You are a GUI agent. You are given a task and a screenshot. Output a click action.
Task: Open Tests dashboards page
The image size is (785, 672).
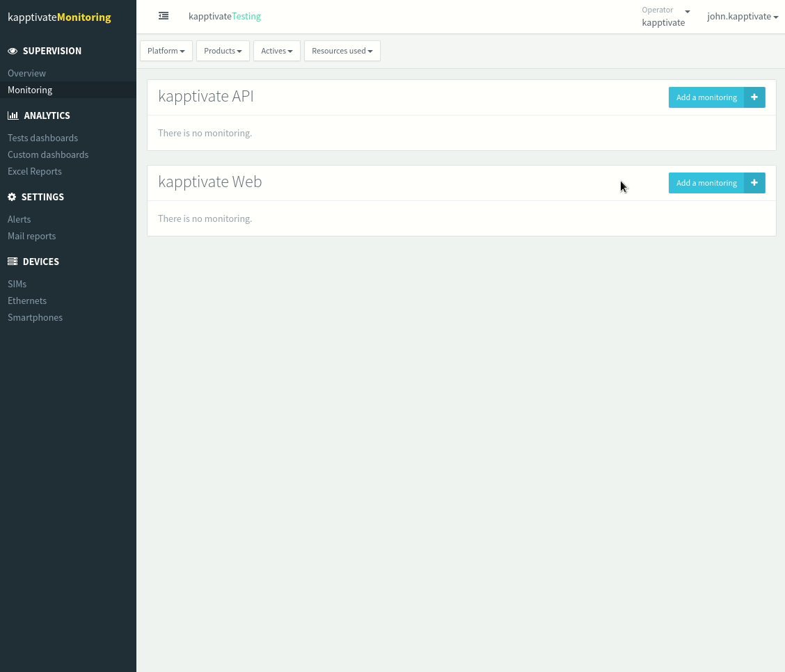tap(42, 138)
